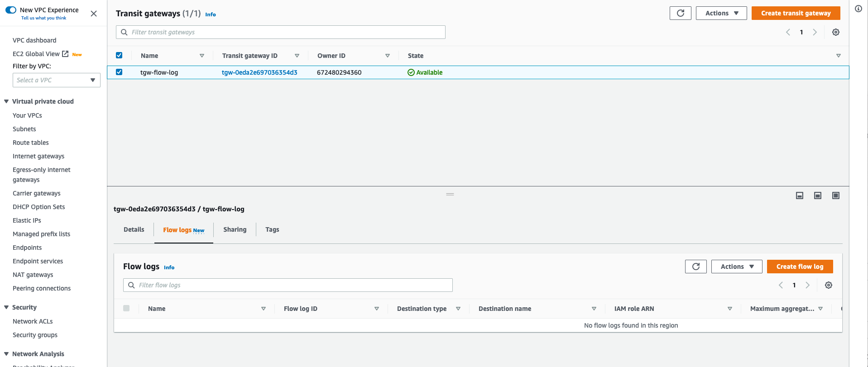Viewport: 868px width, 367px height.
Task: Sort flow logs by IAM role ARN arrow
Action: pos(730,309)
